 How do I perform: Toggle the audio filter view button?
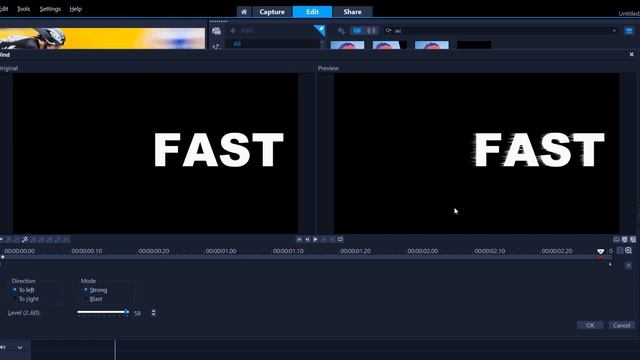(x=371, y=31)
